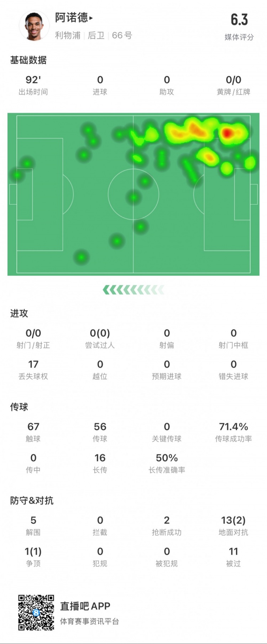Click the 被过 11 stat

click(x=233, y=557)
